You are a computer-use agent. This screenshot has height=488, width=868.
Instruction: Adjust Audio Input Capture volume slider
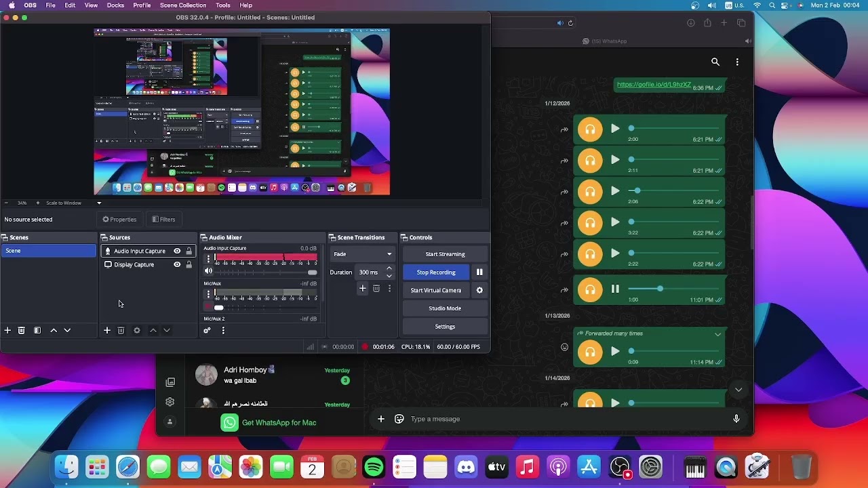point(267,272)
